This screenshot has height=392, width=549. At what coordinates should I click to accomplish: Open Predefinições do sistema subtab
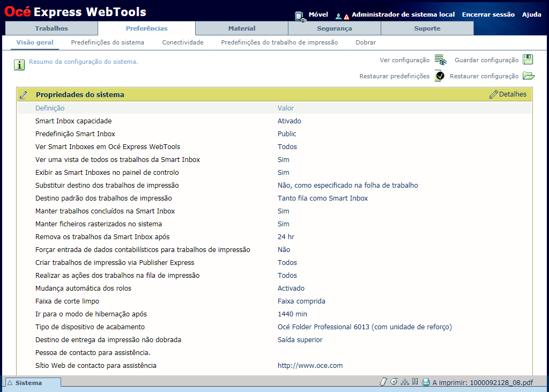107,42
